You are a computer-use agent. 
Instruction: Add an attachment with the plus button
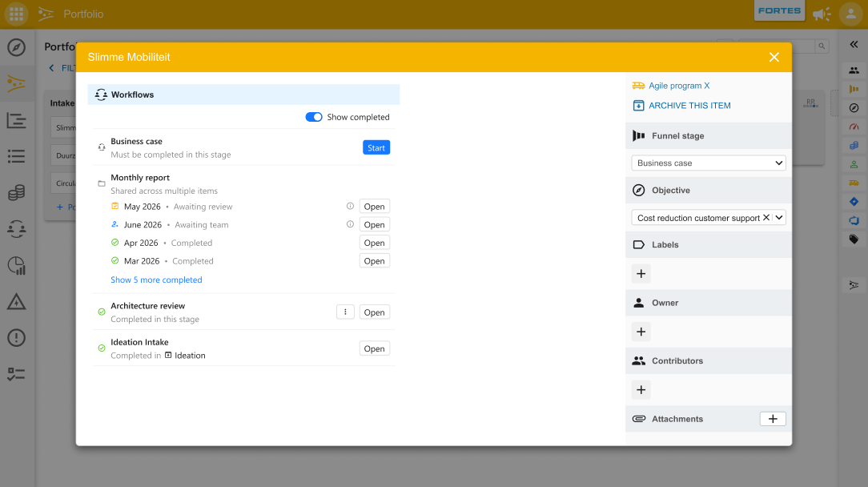[x=773, y=419]
